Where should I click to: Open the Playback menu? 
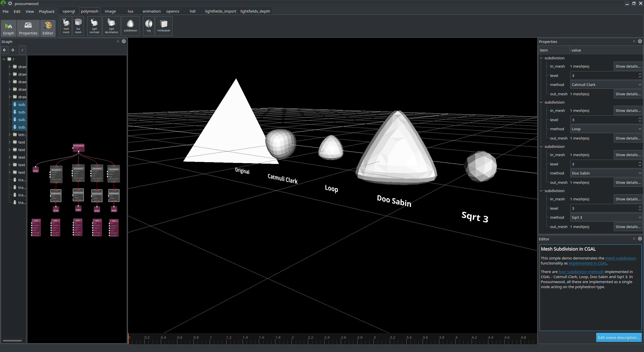[x=47, y=12]
